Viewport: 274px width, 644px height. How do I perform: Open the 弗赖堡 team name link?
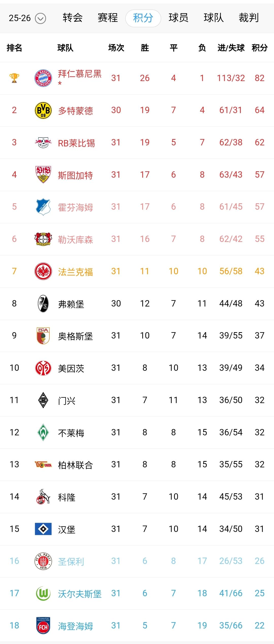pyautogui.click(x=71, y=304)
